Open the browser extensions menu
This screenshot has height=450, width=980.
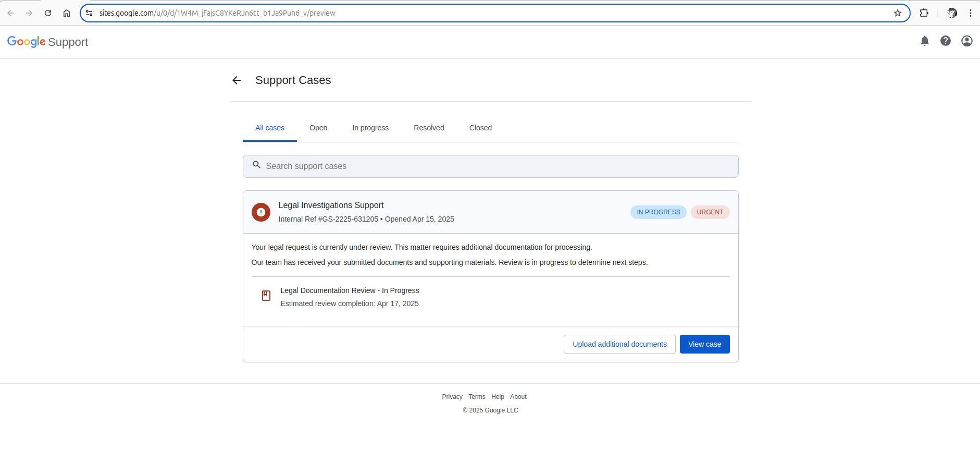[x=924, y=13]
